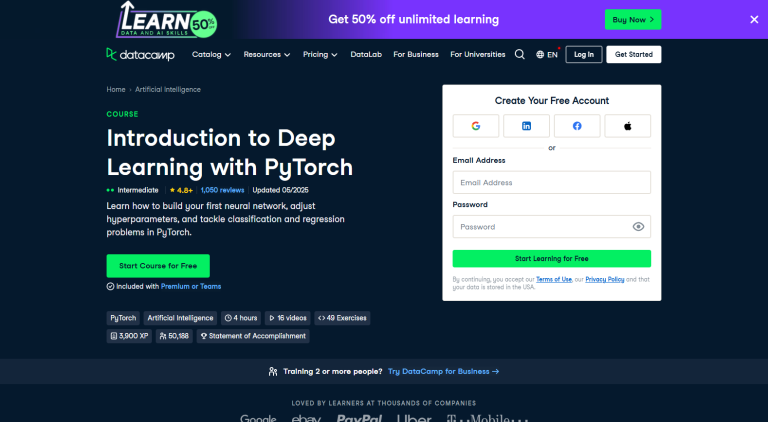Click the Statement of Accomplishment badge
Viewport: 768px width, 422px height.
pos(253,336)
